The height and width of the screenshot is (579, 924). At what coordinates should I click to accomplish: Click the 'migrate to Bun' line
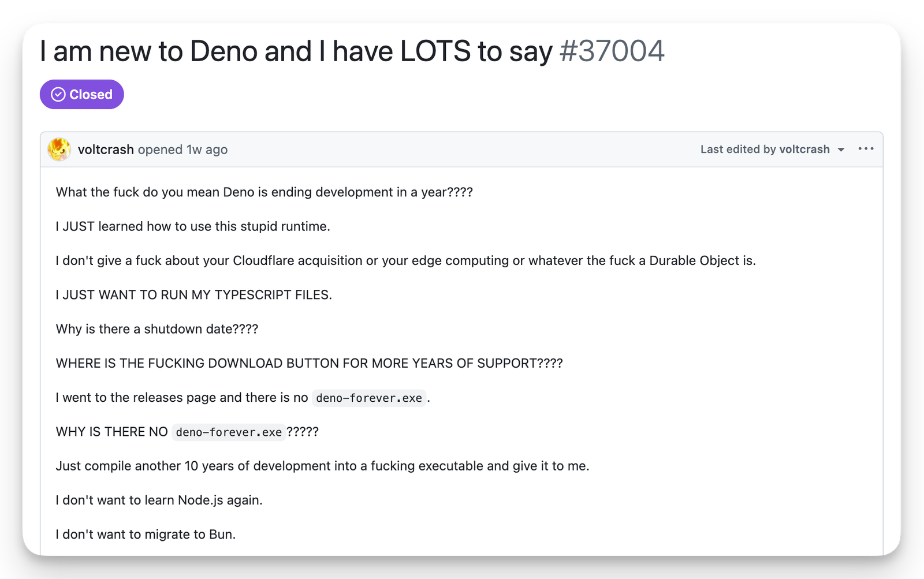tap(146, 535)
